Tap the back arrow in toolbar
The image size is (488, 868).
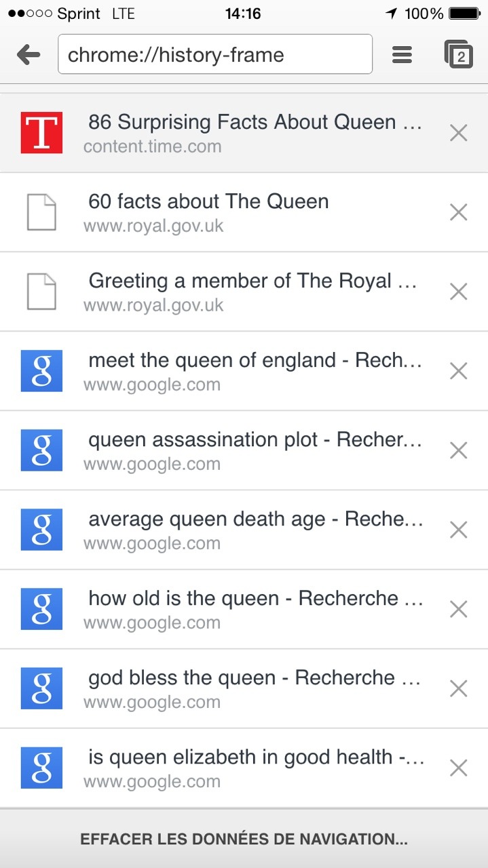pos(29,54)
